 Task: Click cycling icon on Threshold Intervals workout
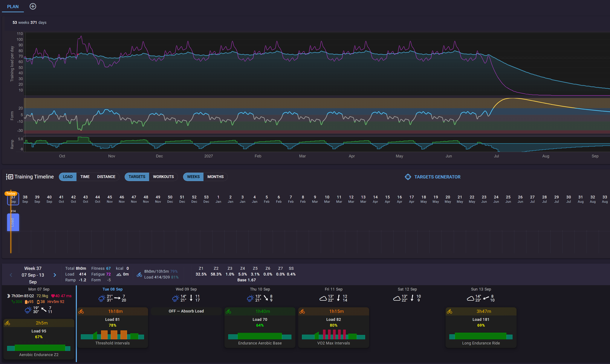[81, 311]
